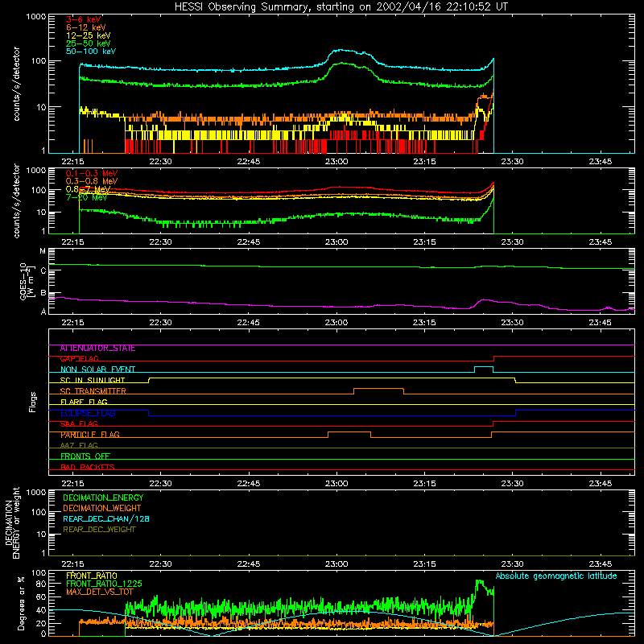
Task: Click the 22:30 tick under the decimation panel
Action: tap(160, 564)
